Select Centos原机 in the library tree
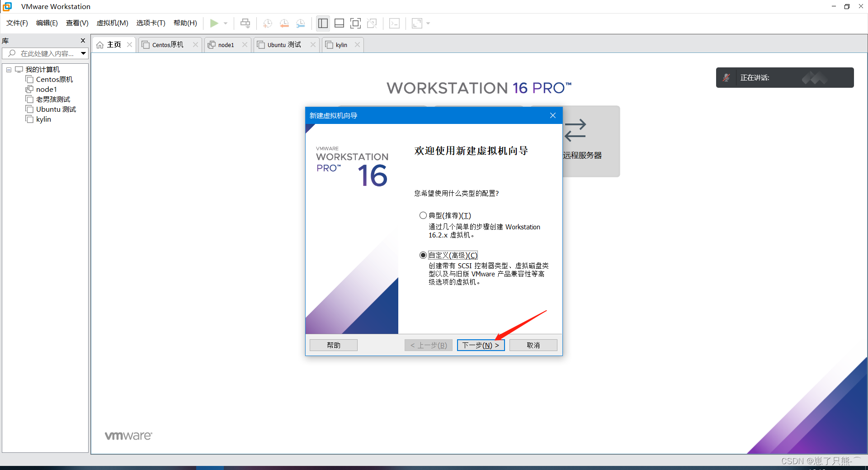Image resolution: width=868 pixels, height=470 pixels. 54,80
